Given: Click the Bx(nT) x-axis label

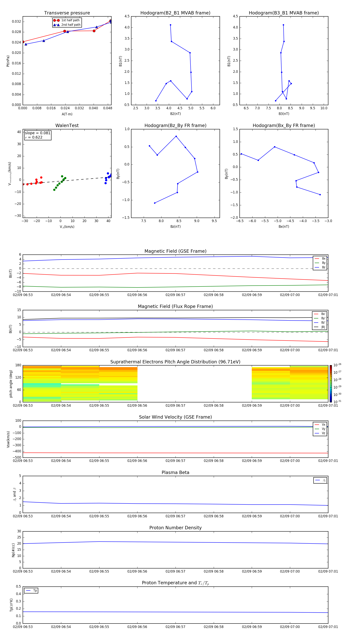Looking at the screenshot, I should point(284,227).
